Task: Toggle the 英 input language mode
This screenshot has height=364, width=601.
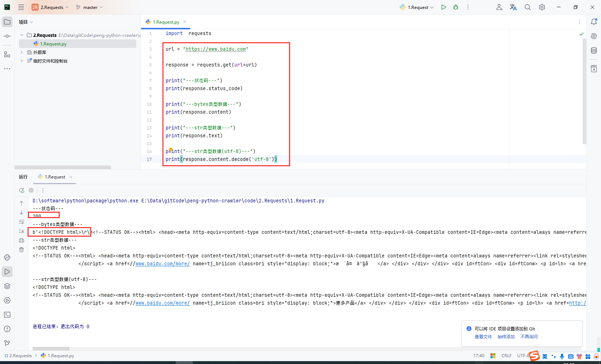Action: point(544,356)
